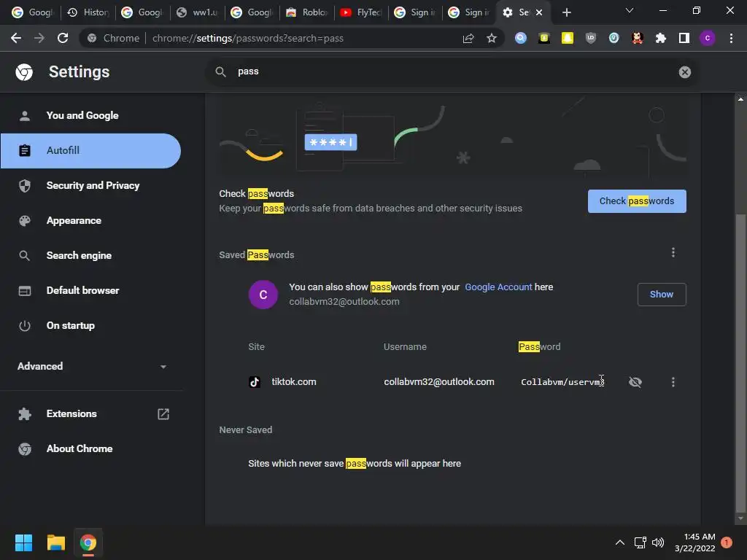This screenshot has width=747, height=560.
Task: Click the settings search magnifier icon
Action: click(x=220, y=72)
